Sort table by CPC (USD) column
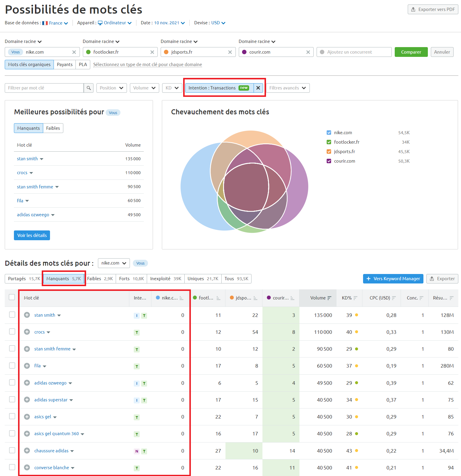This screenshot has height=476, width=461. (382, 298)
